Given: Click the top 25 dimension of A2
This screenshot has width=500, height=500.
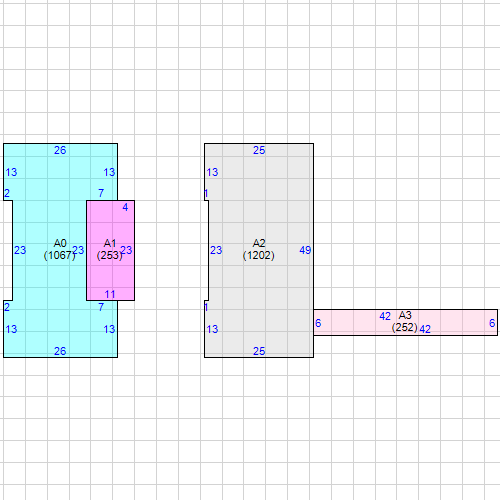Looking at the screenshot, I should coord(259,150).
